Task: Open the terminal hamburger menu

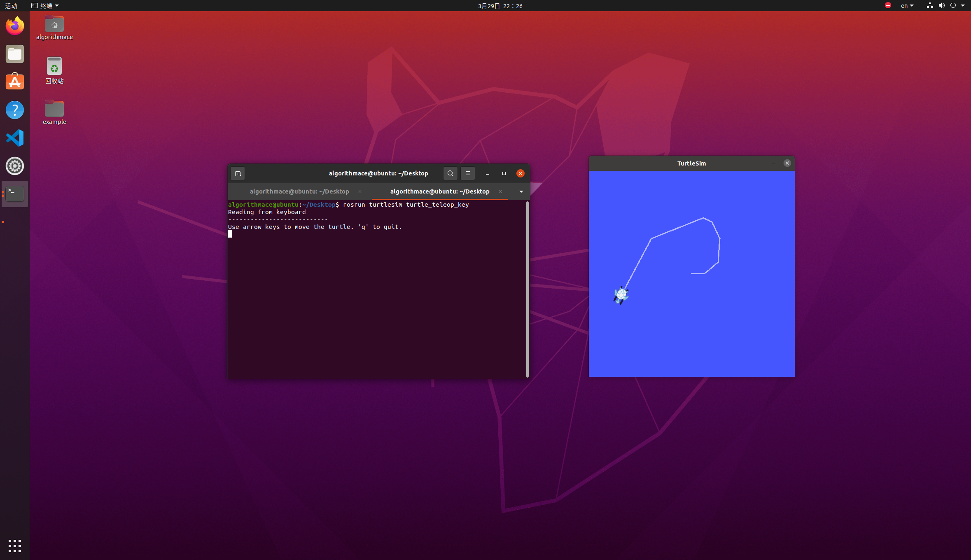Action: [467, 173]
